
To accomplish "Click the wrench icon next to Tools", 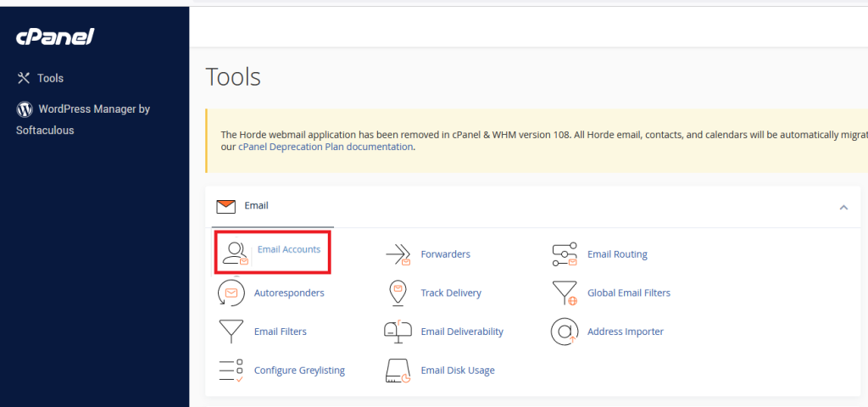I will click(24, 78).
